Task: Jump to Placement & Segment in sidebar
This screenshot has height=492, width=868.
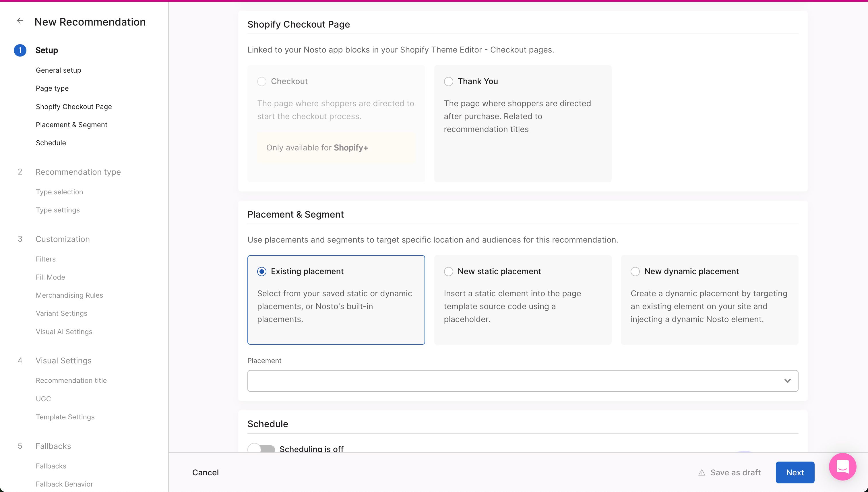Action: pos(71,125)
